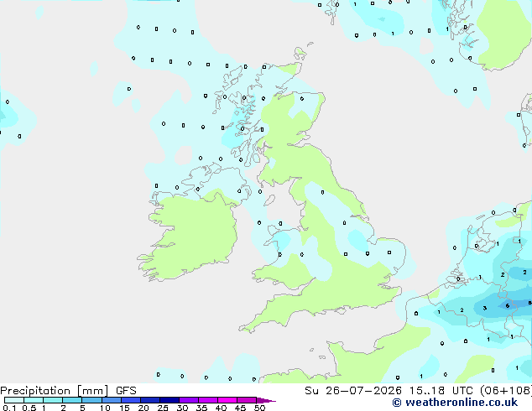Click the weatheronline.co.uk copyright link
532x411 pixels.
pyautogui.click(x=455, y=403)
